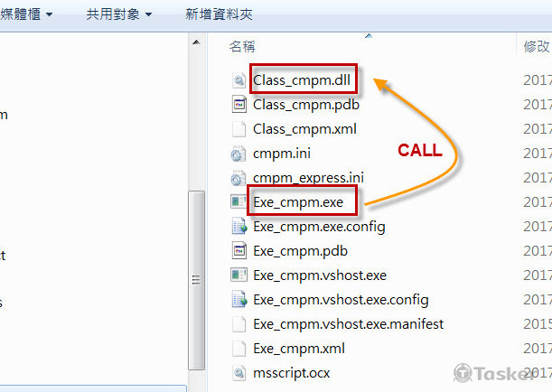The image size is (552, 392).
Task: Select the Exe_cmpm.vshost.exe.manifest file name
Action: 349,323
